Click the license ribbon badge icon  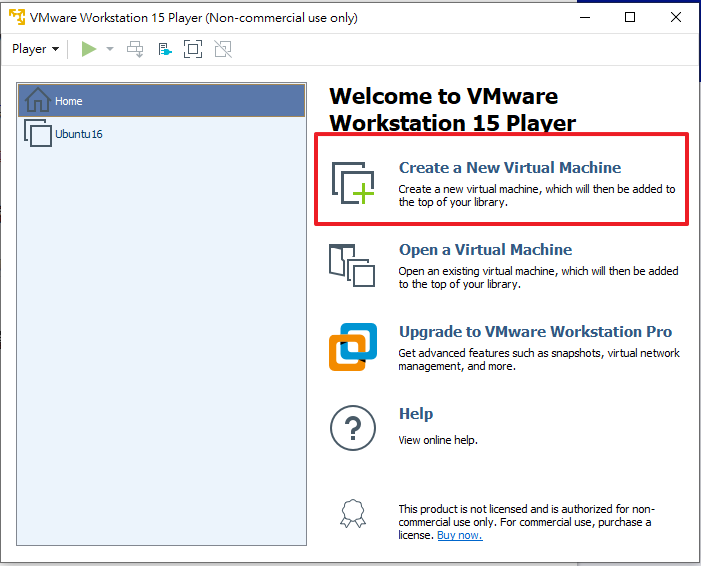pyautogui.click(x=353, y=514)
